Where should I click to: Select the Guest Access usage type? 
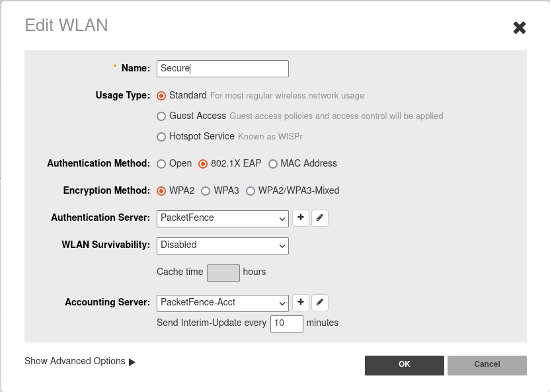(x=161, y=116)
